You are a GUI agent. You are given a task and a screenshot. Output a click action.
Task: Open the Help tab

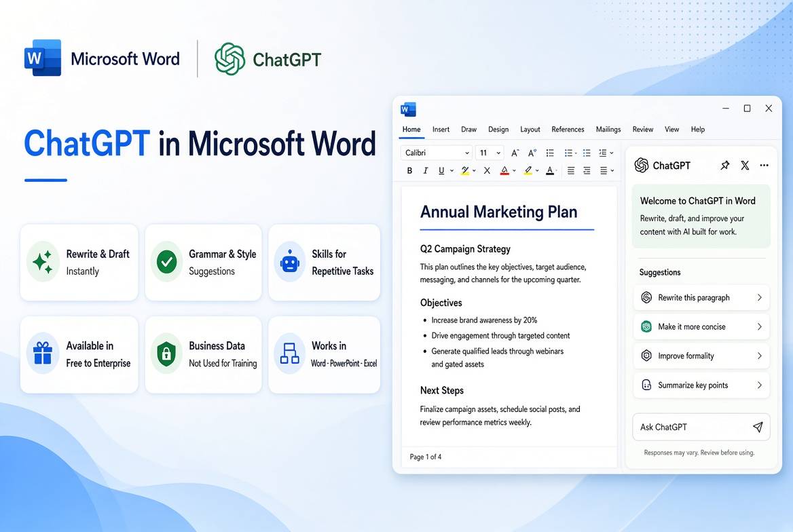coord(698,130)
